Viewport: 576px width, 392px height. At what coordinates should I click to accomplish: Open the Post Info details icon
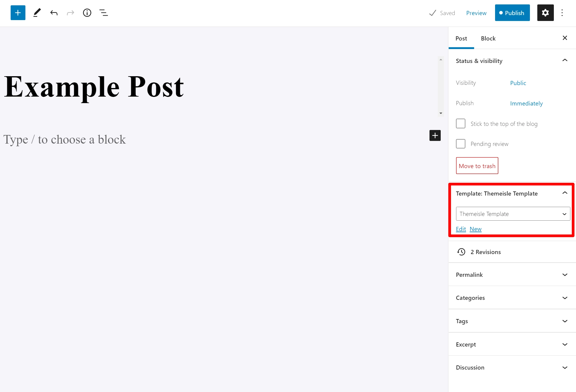pos(87,13)
